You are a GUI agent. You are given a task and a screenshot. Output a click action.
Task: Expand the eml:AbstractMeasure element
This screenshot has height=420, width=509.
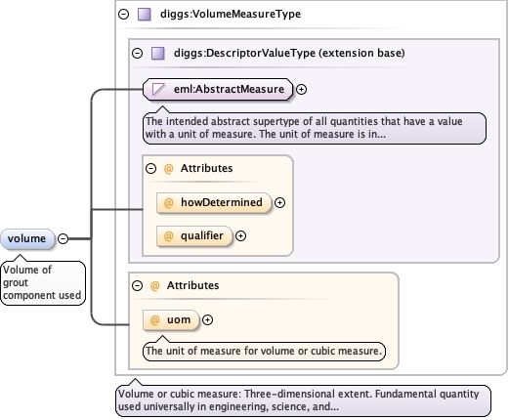pyautogui.click(x=301, y=89)
